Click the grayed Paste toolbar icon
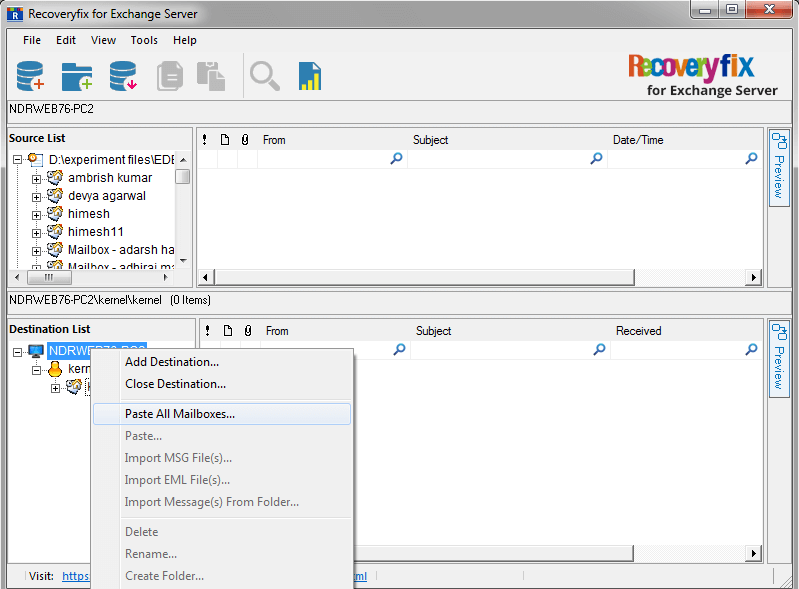Viewport: 799px width, 589px height. [x=211, y=76]
